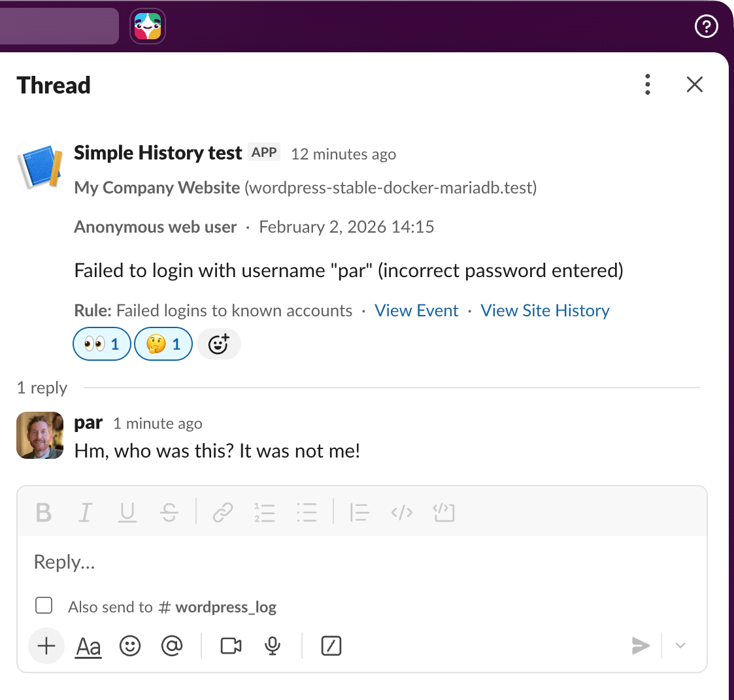Open the View Event link
The image size is (734, 700).
(x=416, y=310)
